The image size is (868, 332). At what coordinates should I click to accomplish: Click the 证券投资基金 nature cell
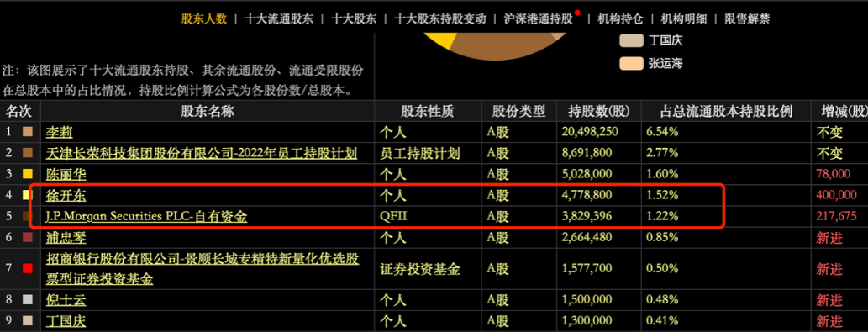pyautogui.click(x=428, y=269)
